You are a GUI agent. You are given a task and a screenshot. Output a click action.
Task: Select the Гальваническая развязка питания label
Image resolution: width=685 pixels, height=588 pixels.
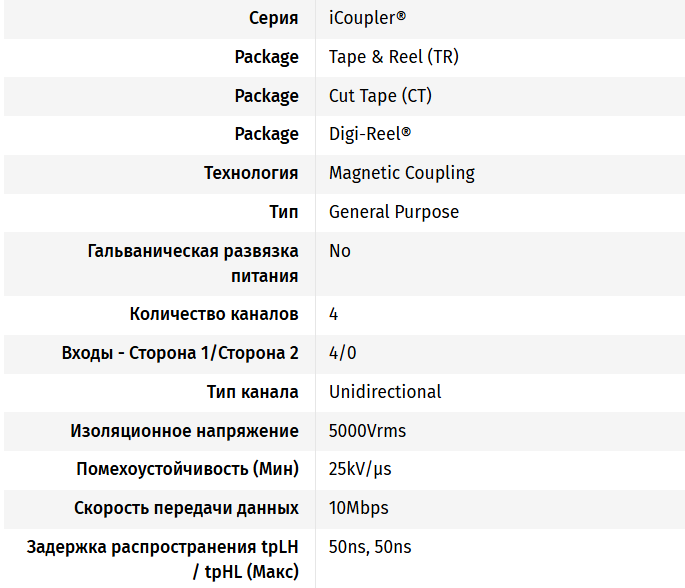click(193, 263)
